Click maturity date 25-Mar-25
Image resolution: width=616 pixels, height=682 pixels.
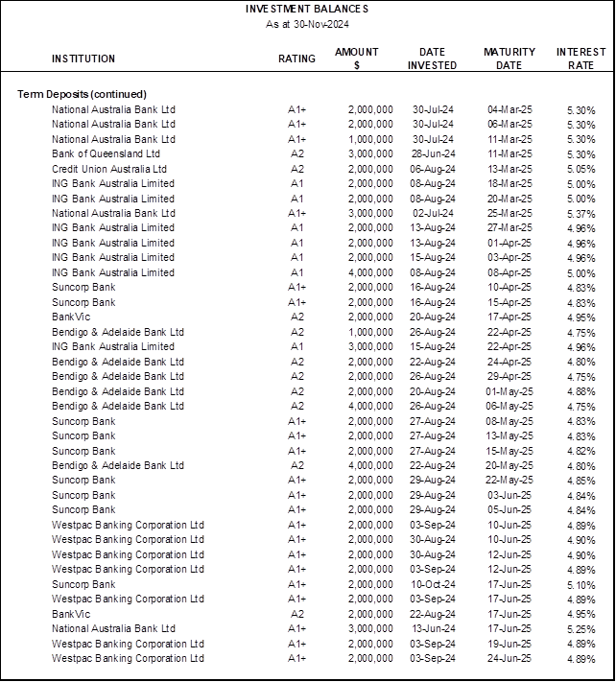pos(509,214)
